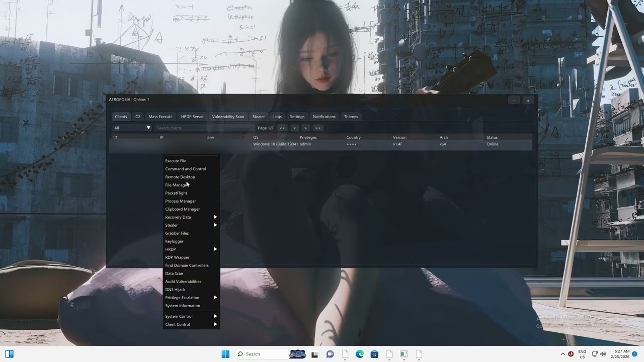This screenshot has width=644, height=362.
Task: Open the ENG US language switcher
Action: [x=582, y=354]
